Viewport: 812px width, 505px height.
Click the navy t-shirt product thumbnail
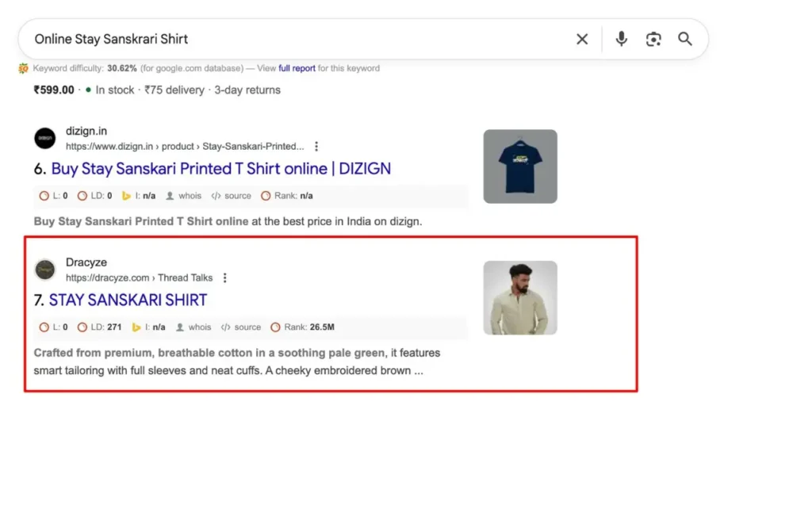pyautogui.click(x=520, y=166)
